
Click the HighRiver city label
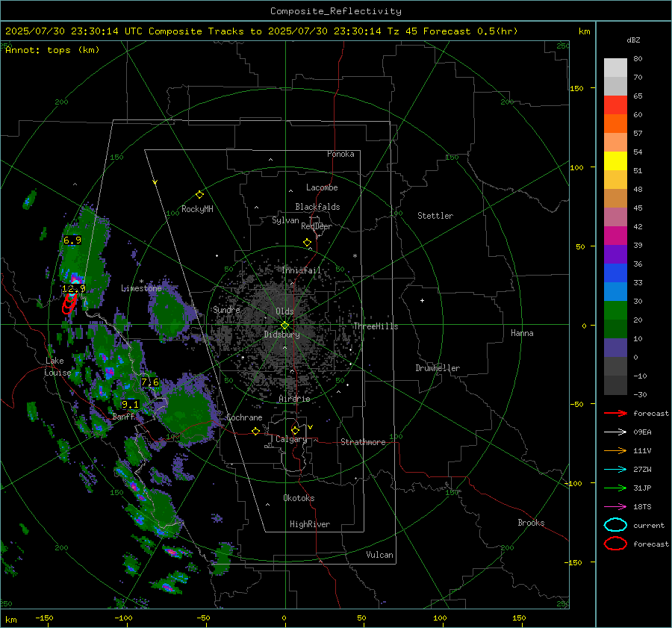310,524
